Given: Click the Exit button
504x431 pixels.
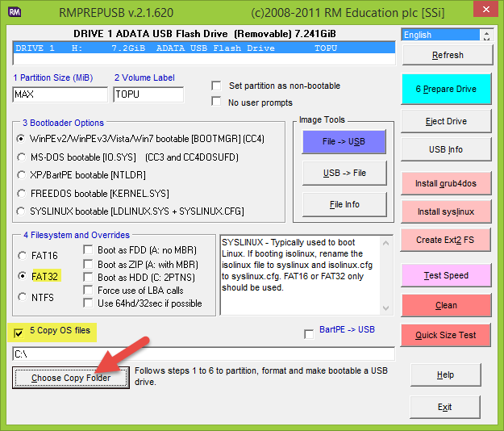Looking at the screenshot, I should (445, 407).
